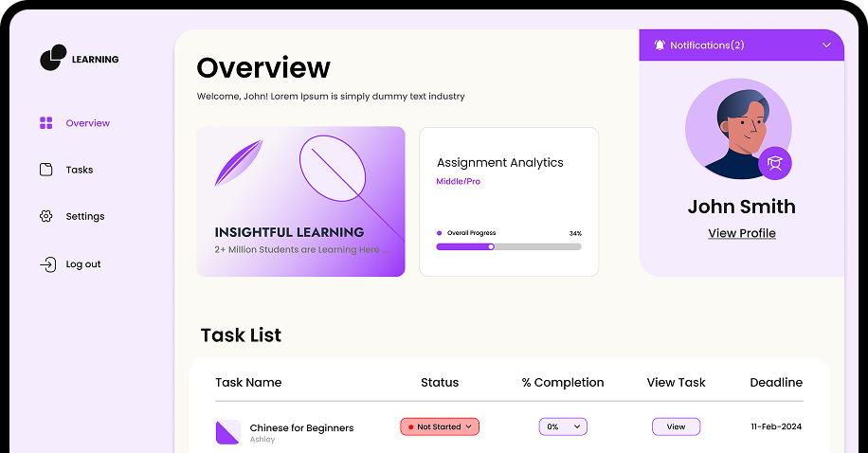This screenshot has height=453, width=868.
Task: Click the Settings gear icon
Action: point(45,216)
